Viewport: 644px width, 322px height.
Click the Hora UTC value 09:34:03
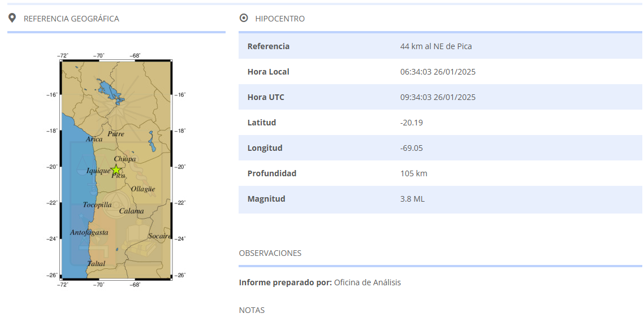point(438,97)
